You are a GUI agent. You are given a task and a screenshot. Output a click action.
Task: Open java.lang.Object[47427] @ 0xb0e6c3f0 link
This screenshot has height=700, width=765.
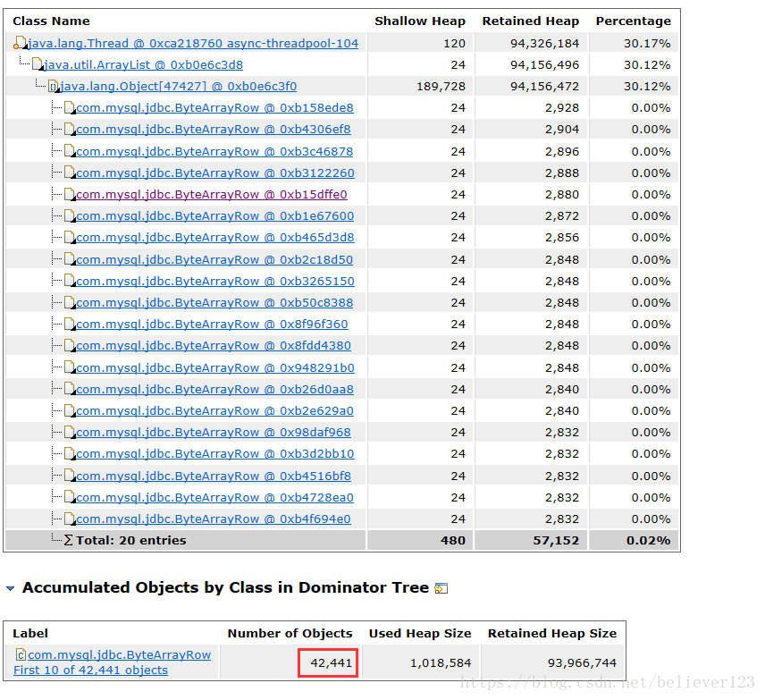click(178, 87)
